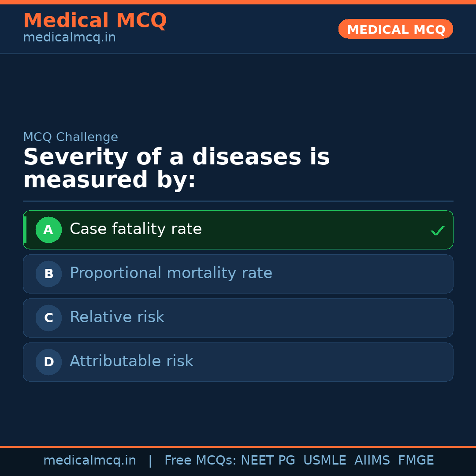476x476 pixels.
Task: Click the C option circle badge
Action: pyautogui.click(x=48, y=318)
